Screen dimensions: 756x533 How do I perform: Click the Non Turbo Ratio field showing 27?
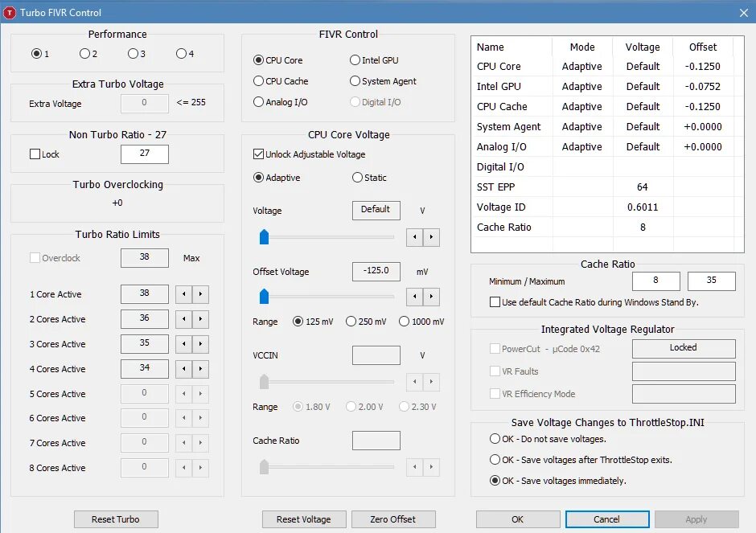click(145, 154)
